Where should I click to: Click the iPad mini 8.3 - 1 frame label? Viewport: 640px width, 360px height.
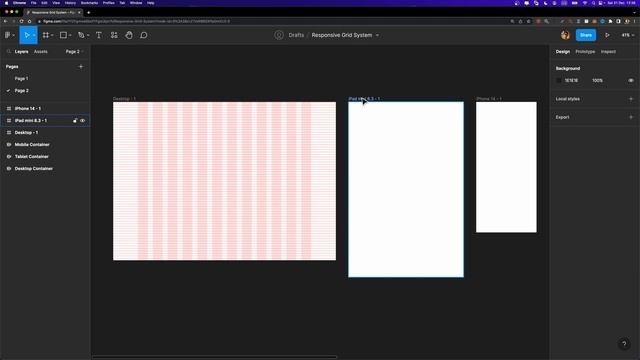click(x=364, y=99)
